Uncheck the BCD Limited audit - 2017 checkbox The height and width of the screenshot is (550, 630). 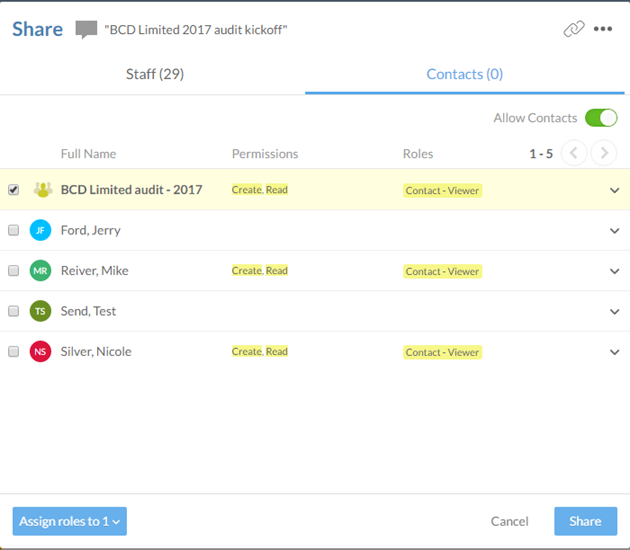tap(14, 190)
